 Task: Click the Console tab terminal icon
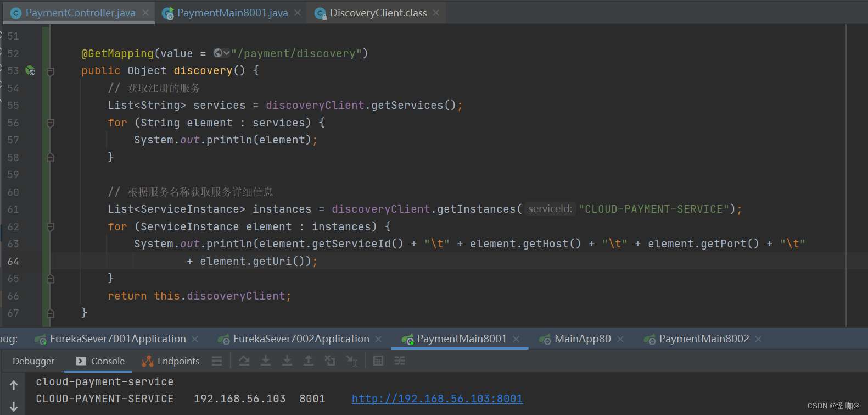click(x=81, y=361)
